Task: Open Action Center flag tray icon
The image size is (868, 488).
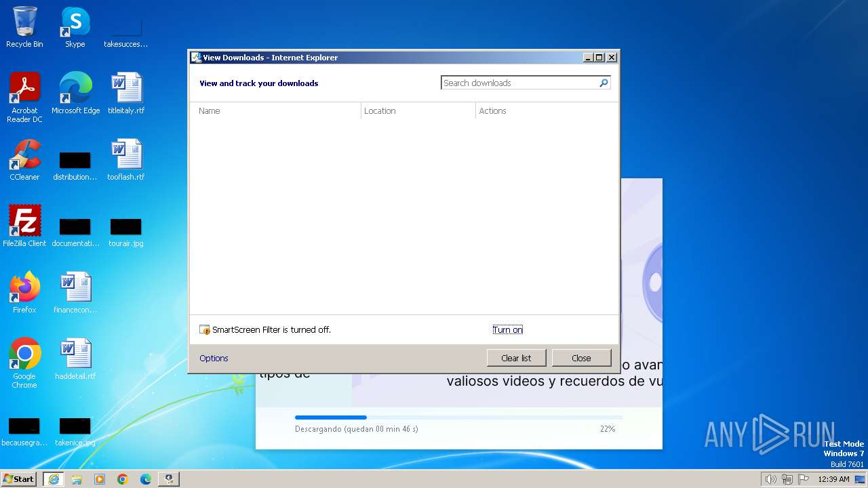Action: click(804, 479)
